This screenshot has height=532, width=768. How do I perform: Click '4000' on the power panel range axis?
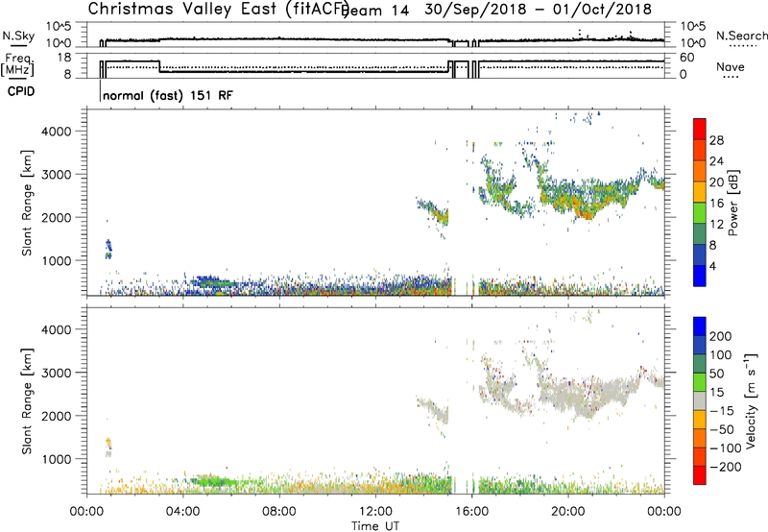(x=58, y=132)
